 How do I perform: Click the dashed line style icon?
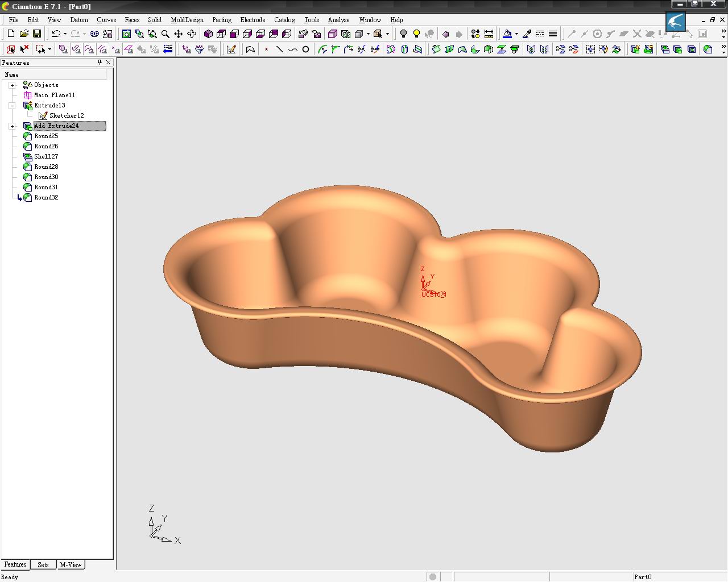point(540,34)
